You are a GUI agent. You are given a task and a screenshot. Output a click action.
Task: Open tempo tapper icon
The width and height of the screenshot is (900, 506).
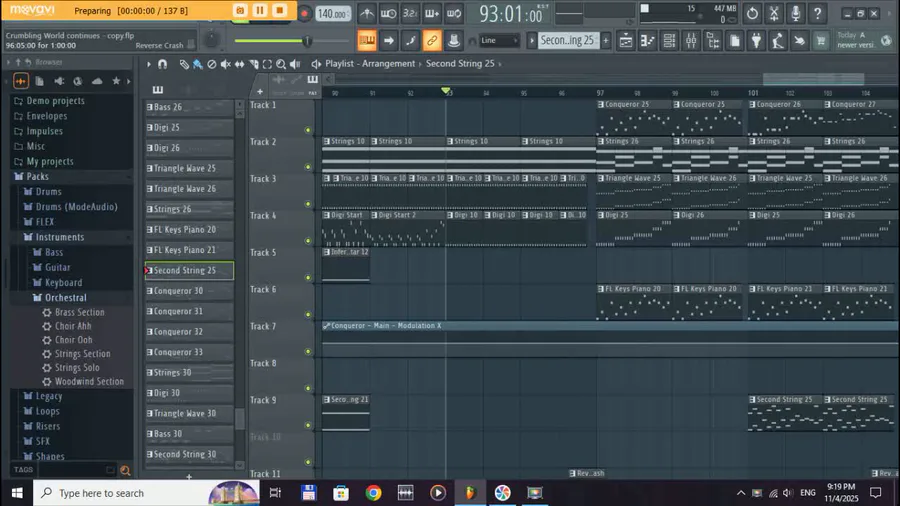[778, 41]
